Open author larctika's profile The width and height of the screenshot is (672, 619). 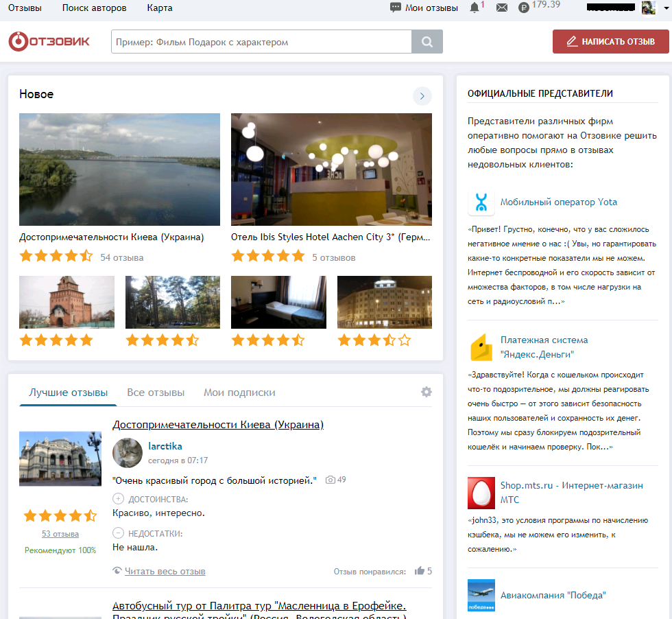165,446
